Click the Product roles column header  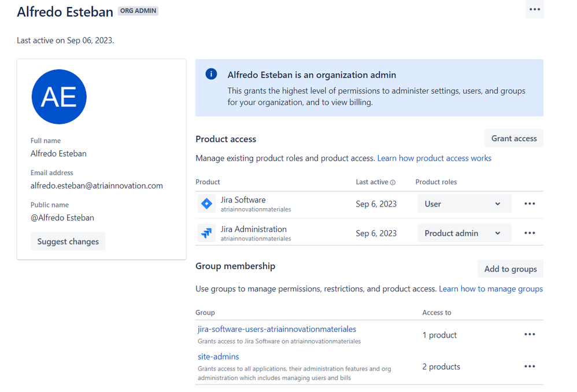click(x=436, y=182)
